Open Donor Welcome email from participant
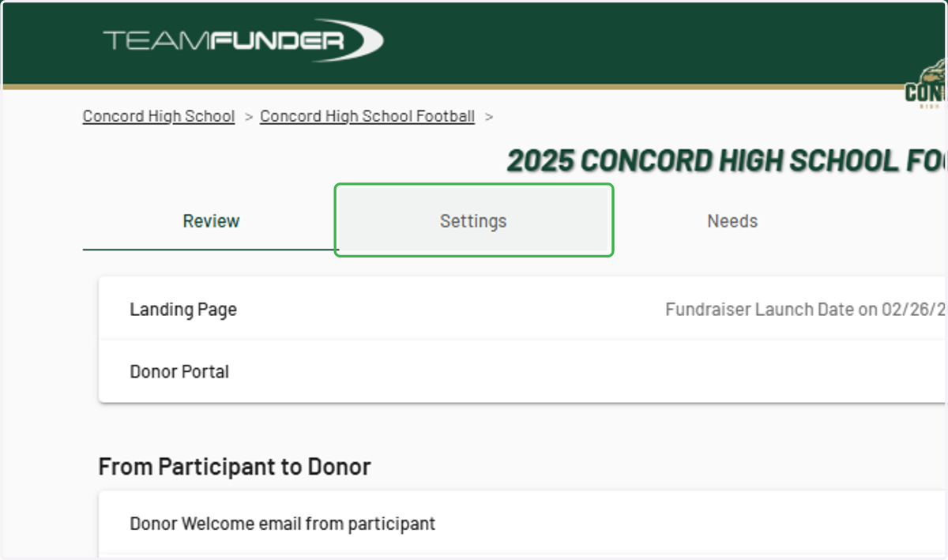The height and width of the screenshot is (560, 948). [x=523, y=523]
